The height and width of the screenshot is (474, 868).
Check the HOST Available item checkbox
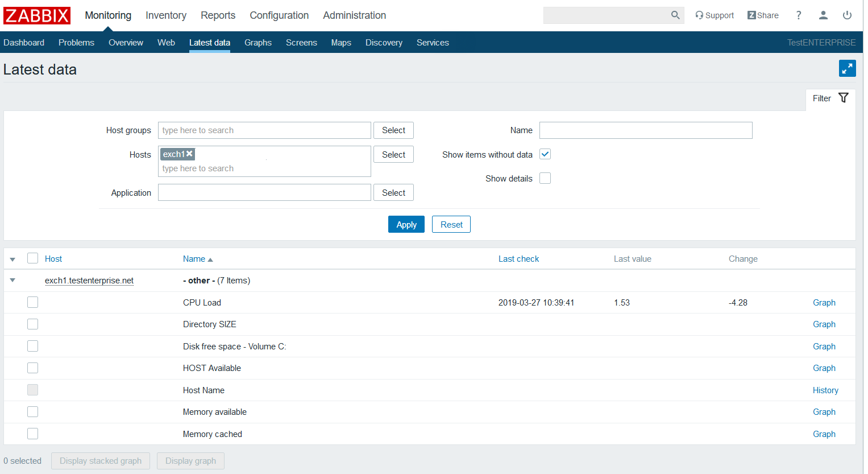(33, 368)
